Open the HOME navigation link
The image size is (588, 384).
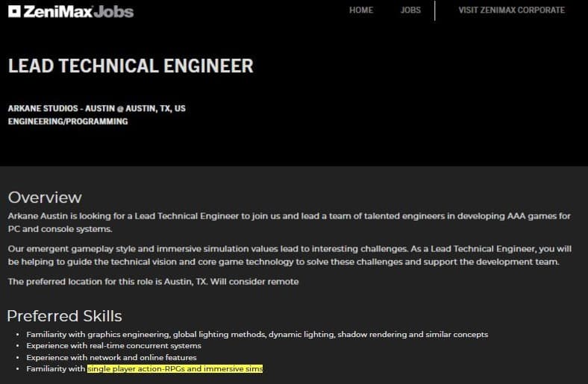[x=361, y=10]
